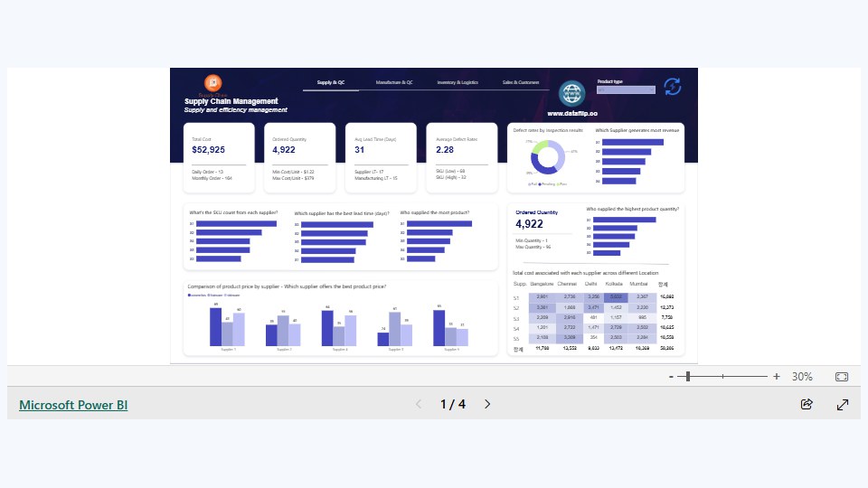Click the blue refresh filters icon
The image size is (868, 488).
672,87
